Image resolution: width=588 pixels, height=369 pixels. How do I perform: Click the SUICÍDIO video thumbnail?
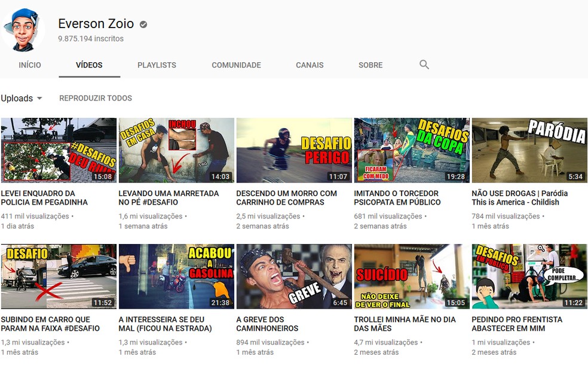[412, 273]
